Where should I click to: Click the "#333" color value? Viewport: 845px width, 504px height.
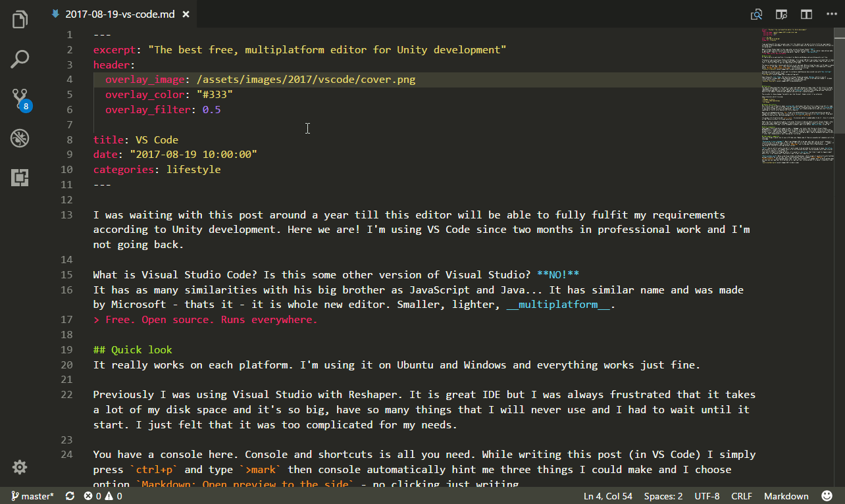point(215,95)
